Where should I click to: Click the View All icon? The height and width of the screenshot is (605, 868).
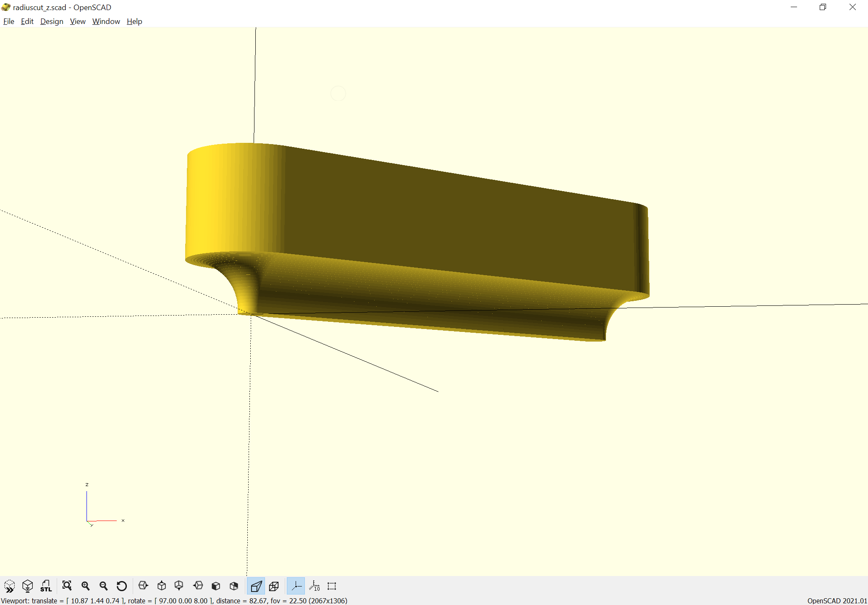(67, 586)
